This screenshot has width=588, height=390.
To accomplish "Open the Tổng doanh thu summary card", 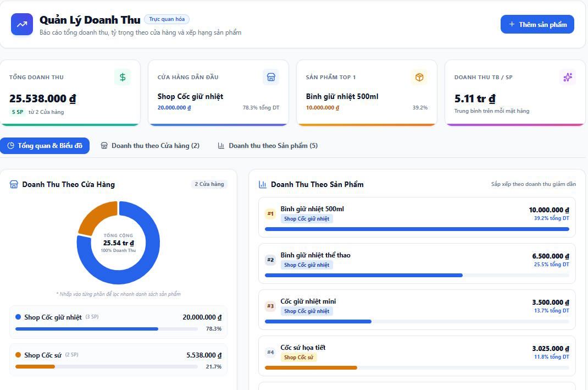I will point(70,93).
